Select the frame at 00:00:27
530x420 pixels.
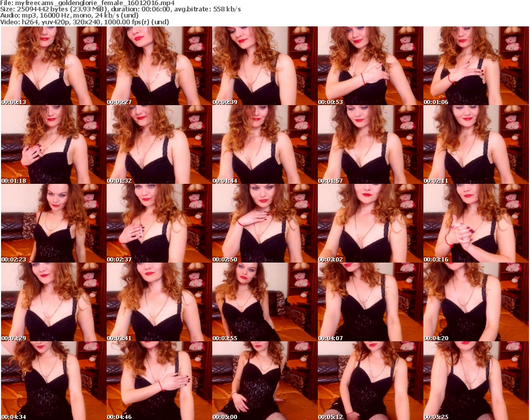[159, 66]
